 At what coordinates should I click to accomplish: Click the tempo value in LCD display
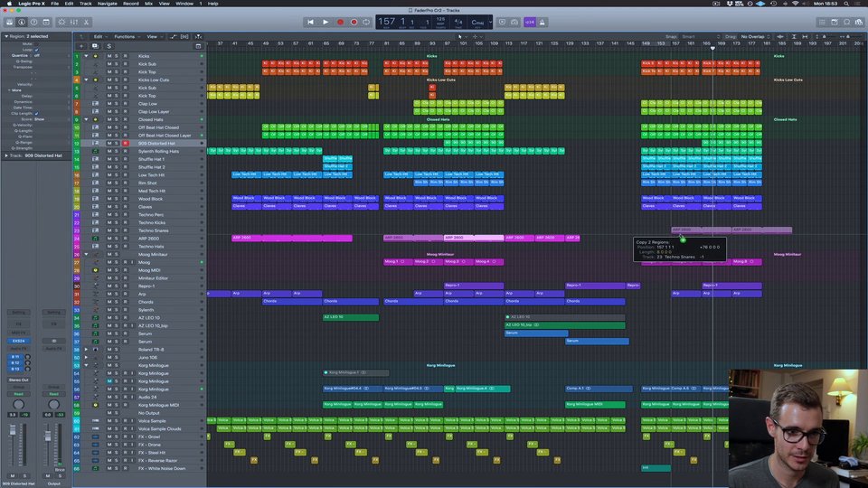click(x=440, y=21)
